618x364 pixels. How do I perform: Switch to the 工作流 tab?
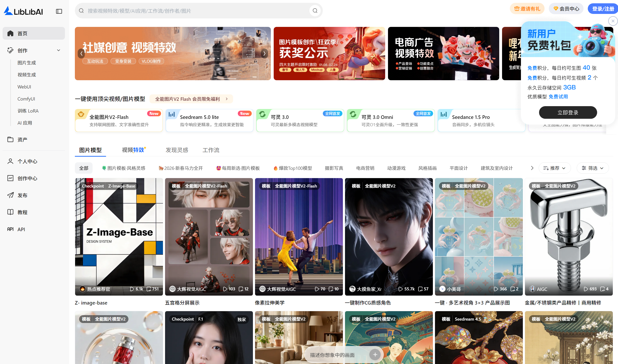(x=211, y=150)
